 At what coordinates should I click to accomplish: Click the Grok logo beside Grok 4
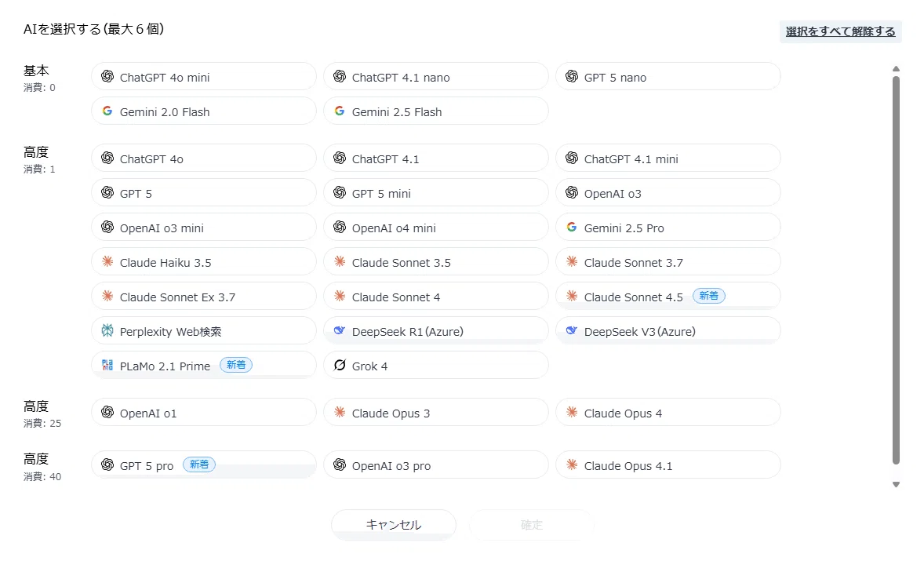340,366
